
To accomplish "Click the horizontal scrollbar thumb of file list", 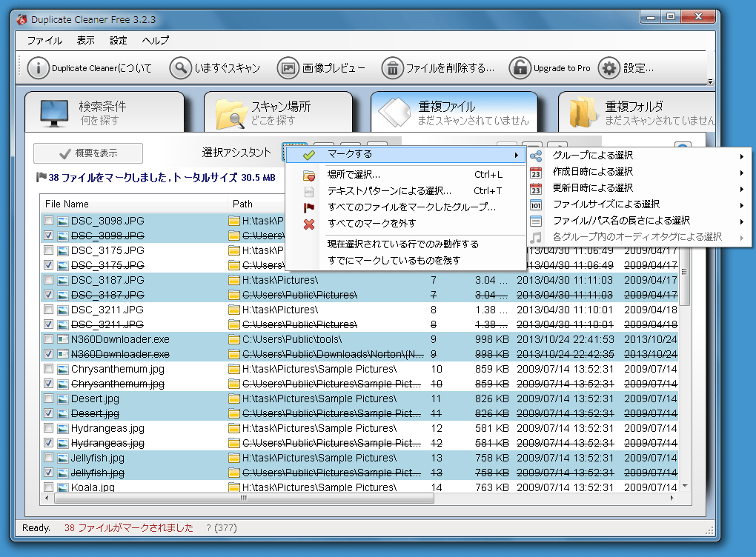I will [x=244, y=498].
